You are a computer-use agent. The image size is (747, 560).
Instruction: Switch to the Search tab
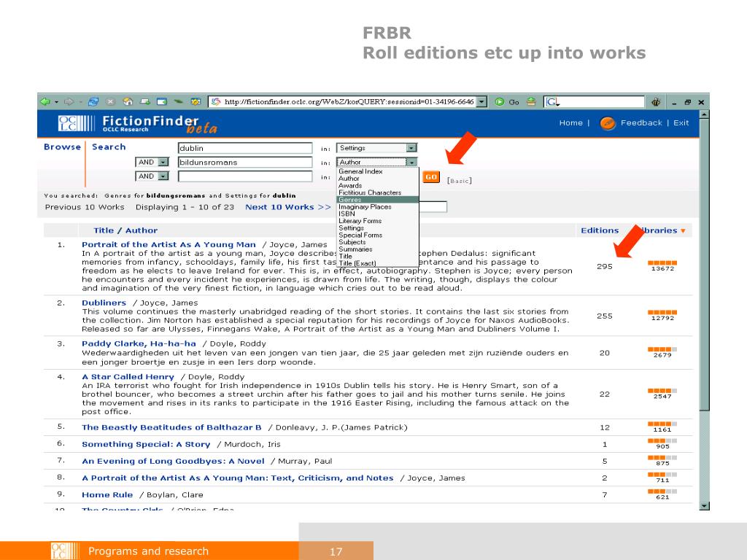[x=109, y=147]
